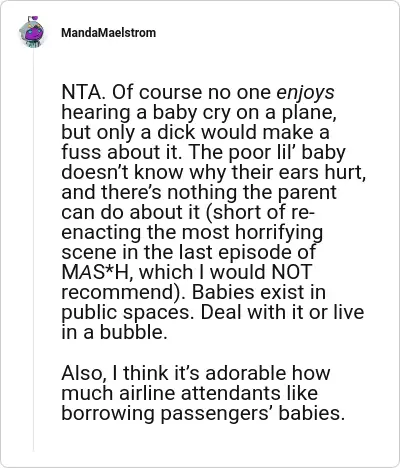This screenshot has width=400, height=468.
Task: Click the closing line 'borrowing passengers' babies.'
Action: [203, 413]
